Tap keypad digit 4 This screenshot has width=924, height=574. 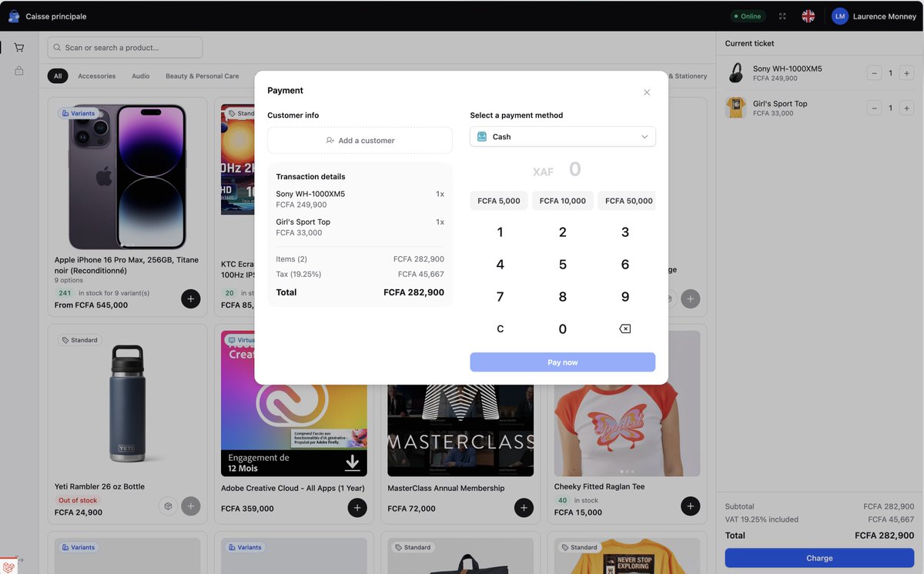(500, 265)
